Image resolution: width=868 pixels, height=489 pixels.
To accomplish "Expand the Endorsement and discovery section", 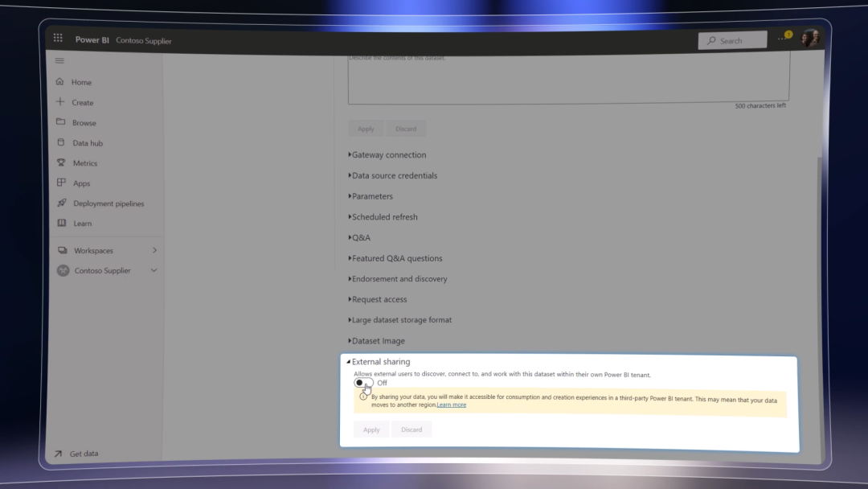I will pyautogui.click(x=398, y=278).
